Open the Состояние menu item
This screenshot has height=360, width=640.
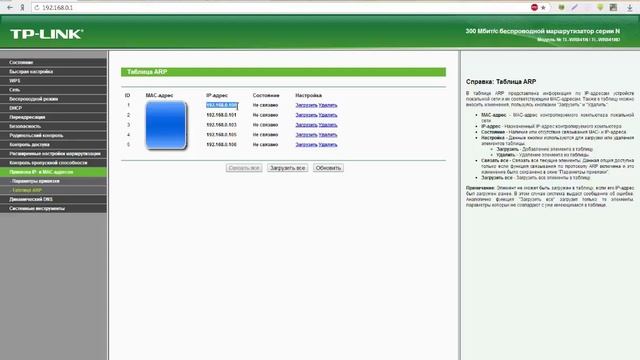[x=53, y=62]
